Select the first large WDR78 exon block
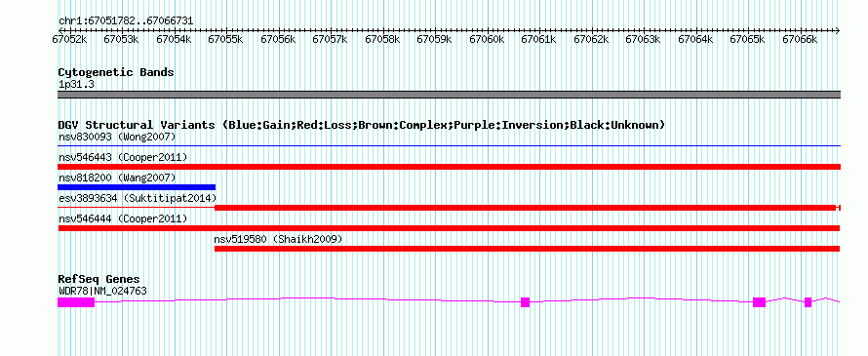 [76, 302]
